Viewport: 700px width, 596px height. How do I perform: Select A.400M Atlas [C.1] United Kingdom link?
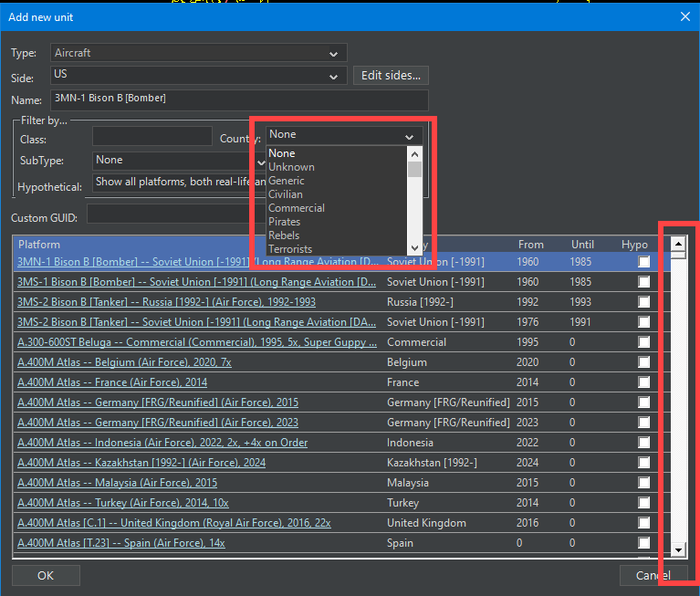[x=174, y=523]
